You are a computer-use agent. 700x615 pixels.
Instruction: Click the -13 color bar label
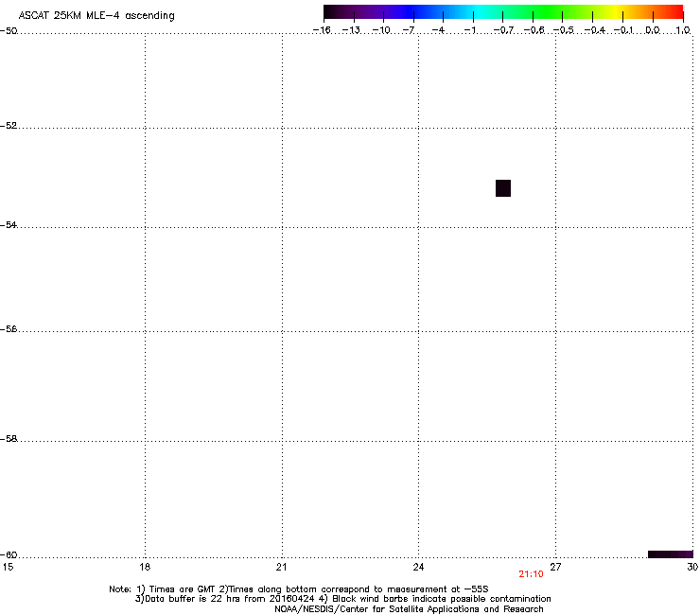(x=351, y=30)
